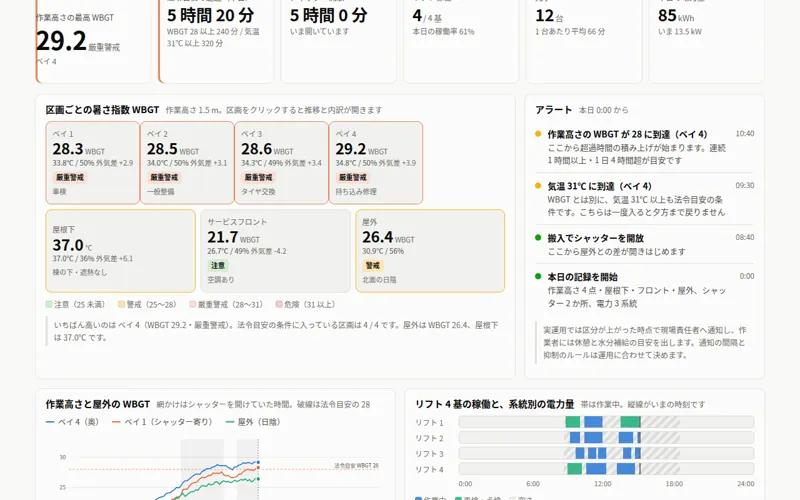This screenshot has height=500, width=800.
Task: Click the 24:00 tick on lift timeline
Action: 745,484
